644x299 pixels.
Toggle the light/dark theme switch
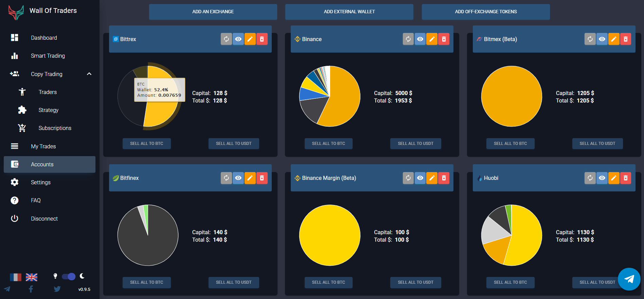coord(69,277)
